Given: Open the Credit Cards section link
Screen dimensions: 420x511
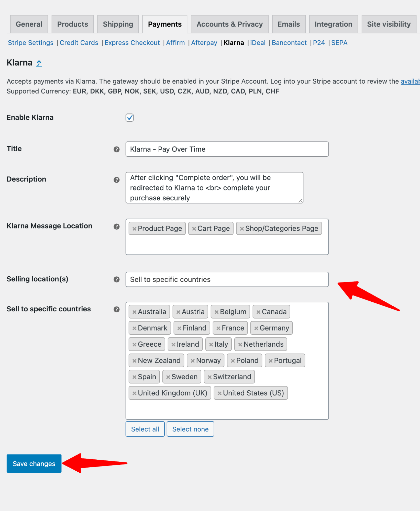Looking at the screenshot, I should (79, 43).
